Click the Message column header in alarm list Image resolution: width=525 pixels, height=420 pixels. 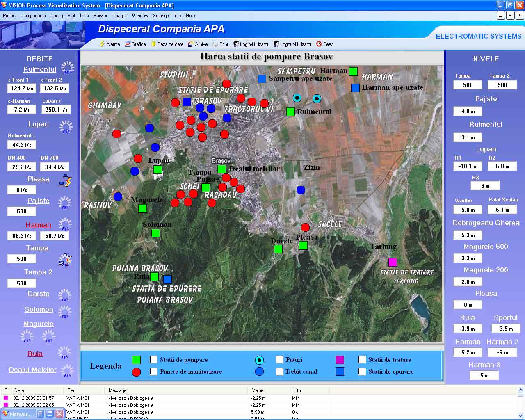coord(176,390)
